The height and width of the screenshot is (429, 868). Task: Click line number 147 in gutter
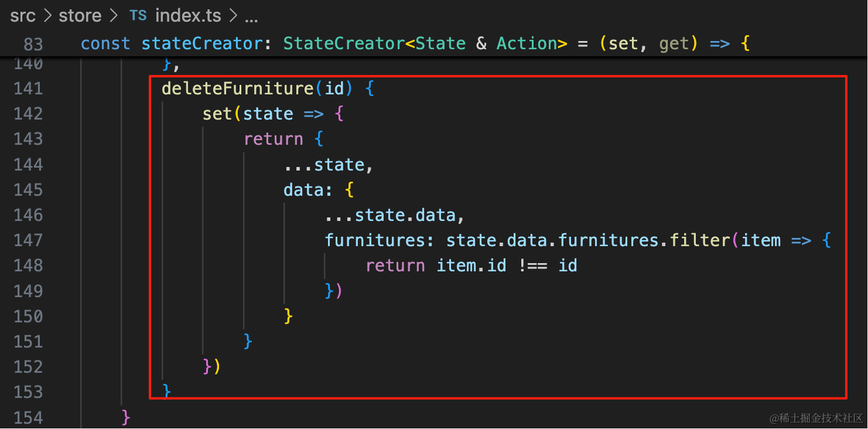click(28, 240)
